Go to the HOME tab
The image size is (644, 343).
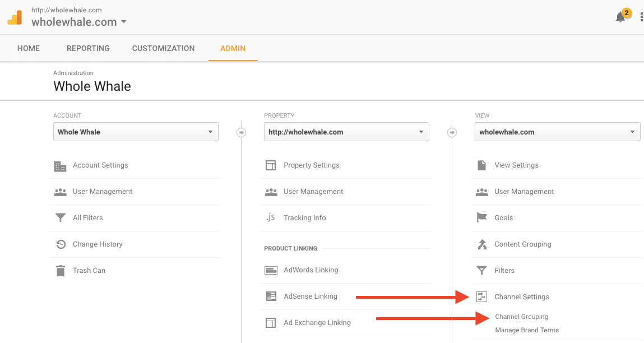[29, 48]
